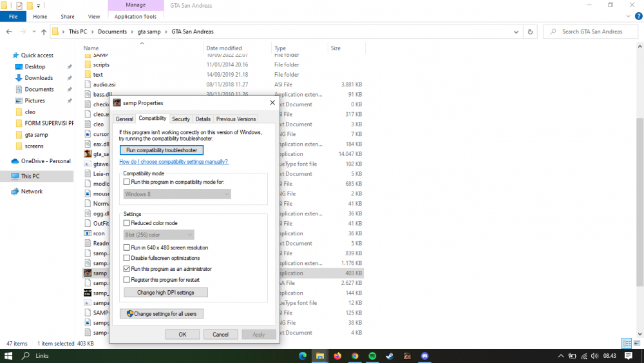The height and width of the screenshot is (363, 644).
Task: Expand the address bar history dropdown
Action: pos(516,32)
